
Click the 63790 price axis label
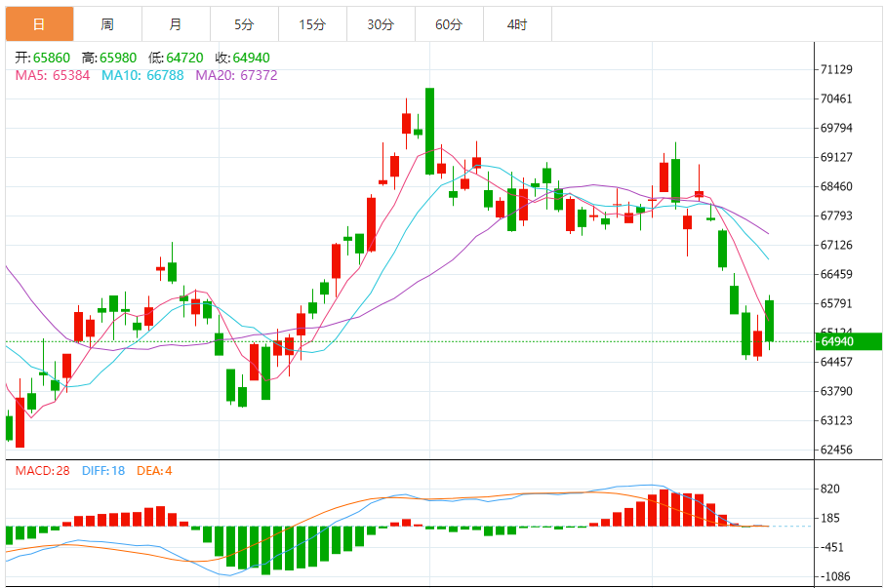[x=836, y=391]
